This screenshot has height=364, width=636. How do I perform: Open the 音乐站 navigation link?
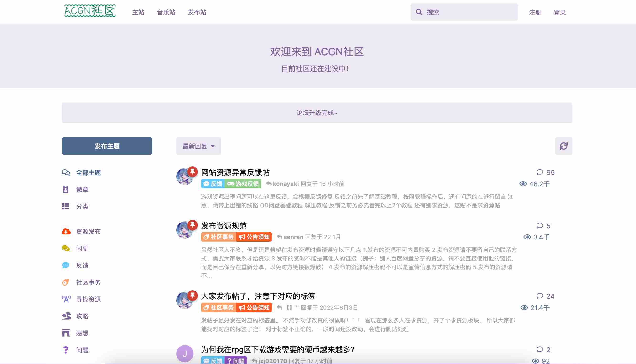point(166,12)
